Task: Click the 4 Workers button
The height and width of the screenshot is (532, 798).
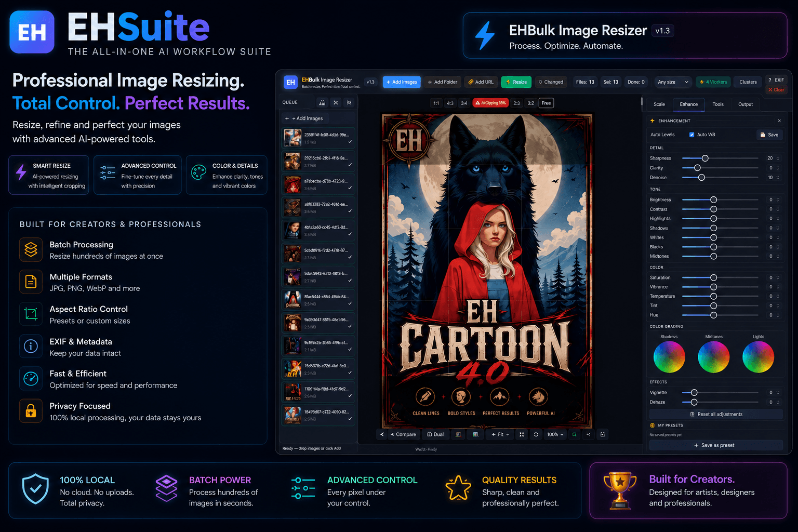Action: click(x=713, y=82)
